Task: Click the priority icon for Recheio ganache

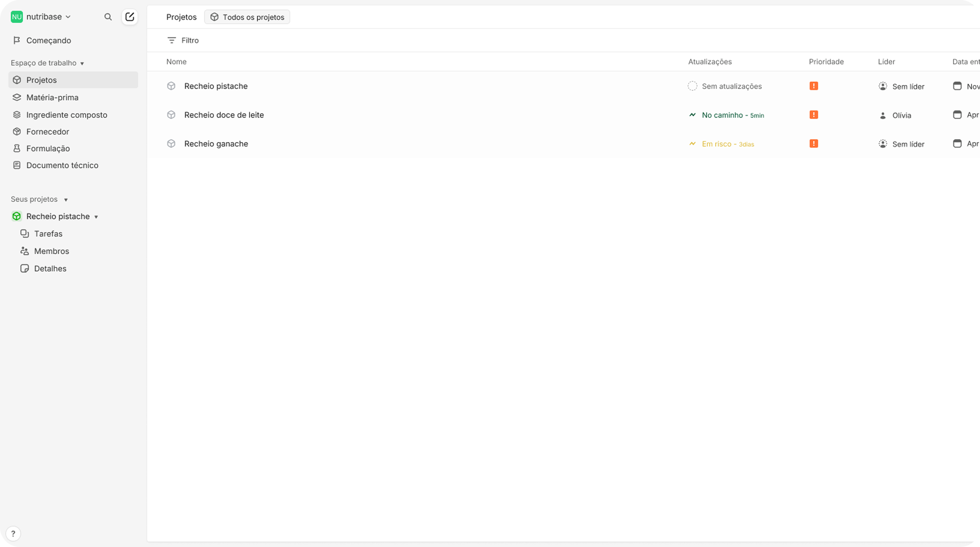Action: click(814, 144)
